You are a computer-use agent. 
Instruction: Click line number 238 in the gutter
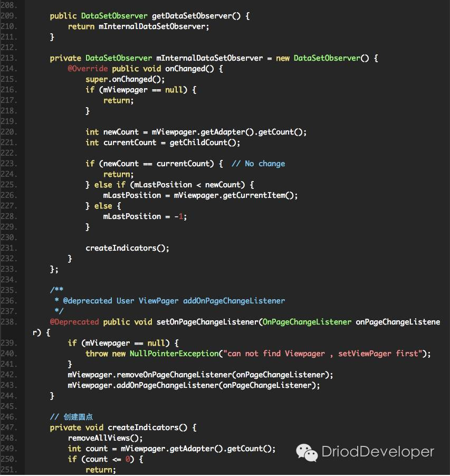point(8,322)
